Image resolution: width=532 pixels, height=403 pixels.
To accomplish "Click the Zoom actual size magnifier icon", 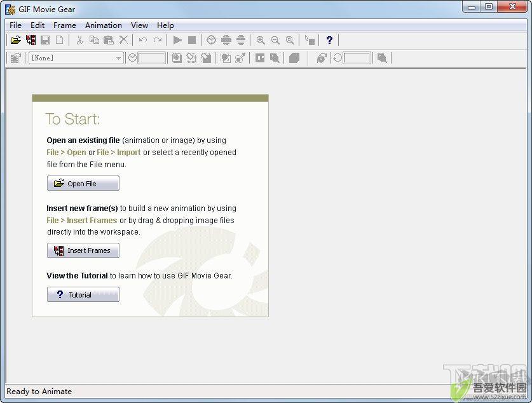I will pyautogui.click(x=290, y=40).
